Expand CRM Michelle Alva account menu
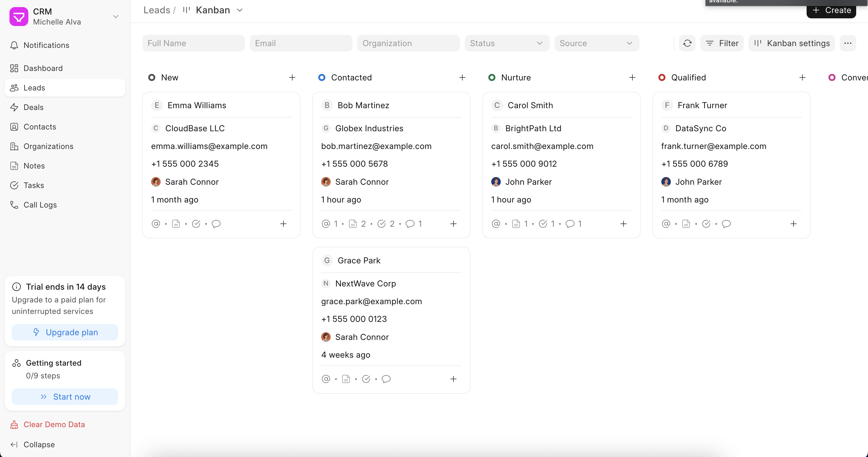868x457 pixels. (x=115, y=17)
